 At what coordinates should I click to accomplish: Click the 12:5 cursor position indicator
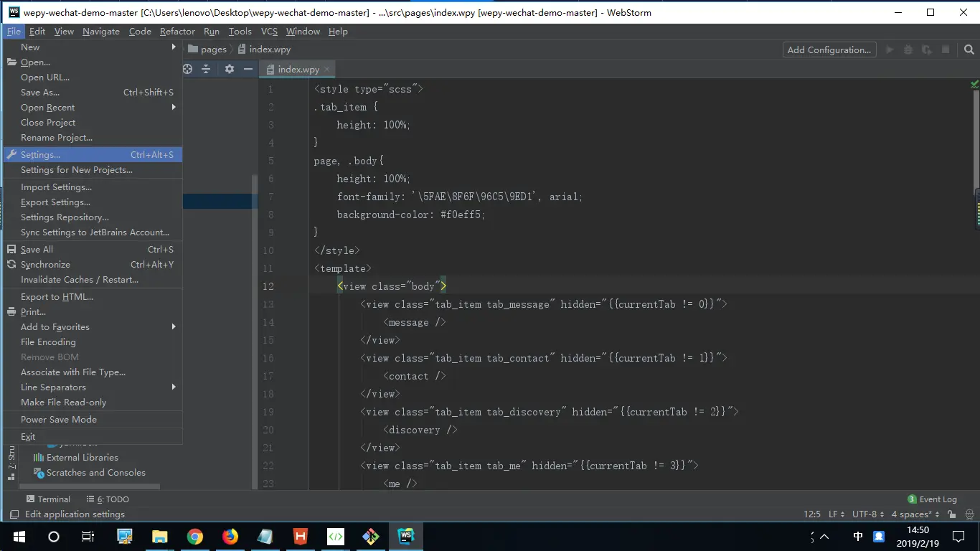[812, 514]
